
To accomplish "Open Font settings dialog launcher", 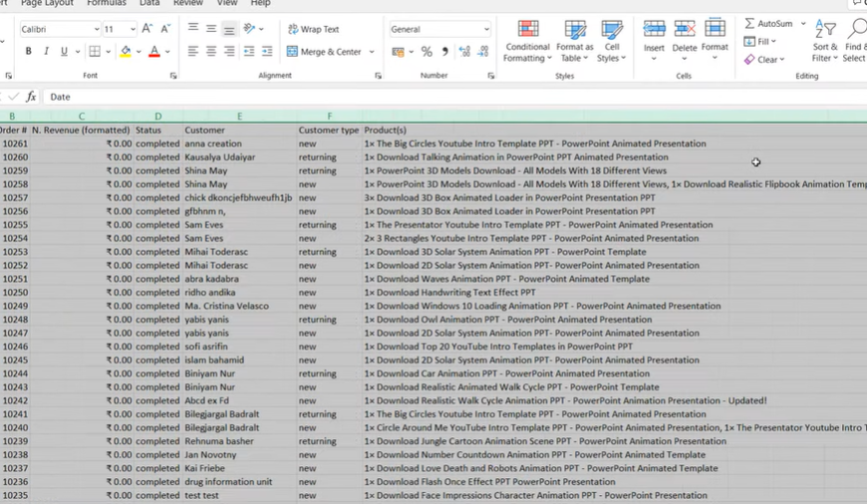I will pos(173,76).
